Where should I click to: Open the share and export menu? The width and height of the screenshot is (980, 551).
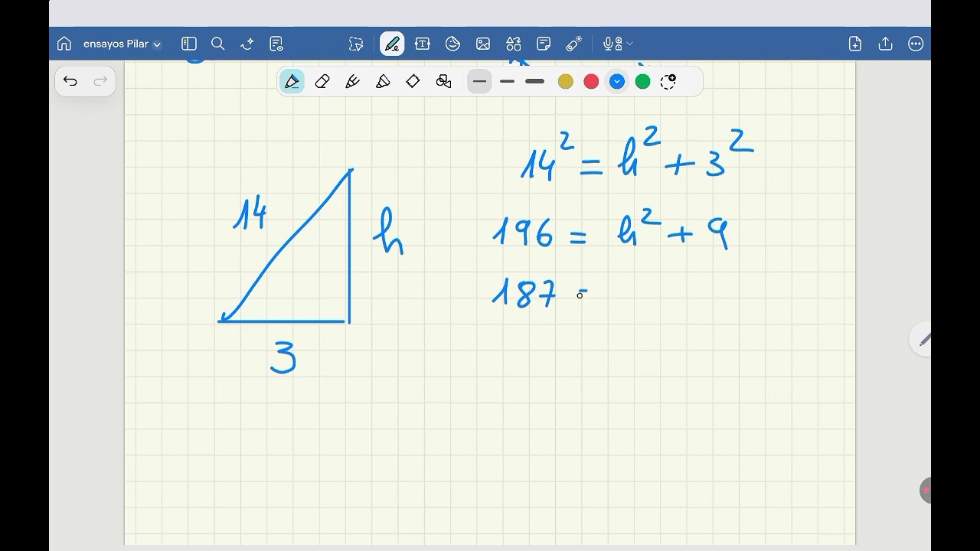tap(886, 44)
